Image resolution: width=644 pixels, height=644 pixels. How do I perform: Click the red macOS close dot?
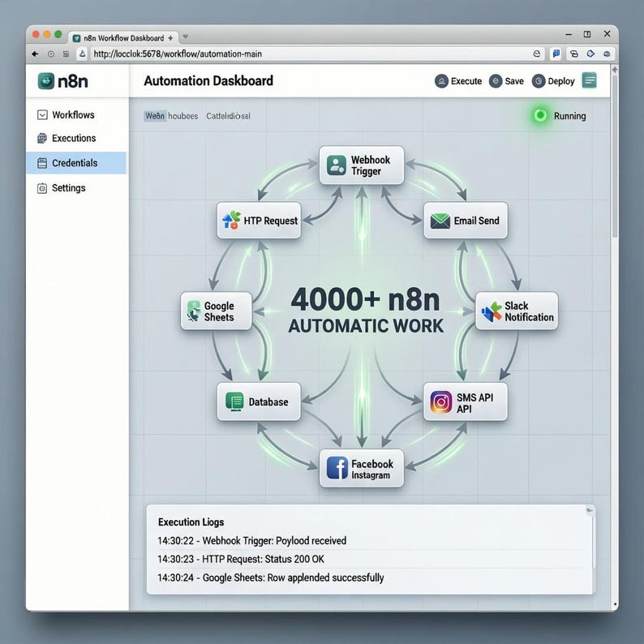point(36,35)
